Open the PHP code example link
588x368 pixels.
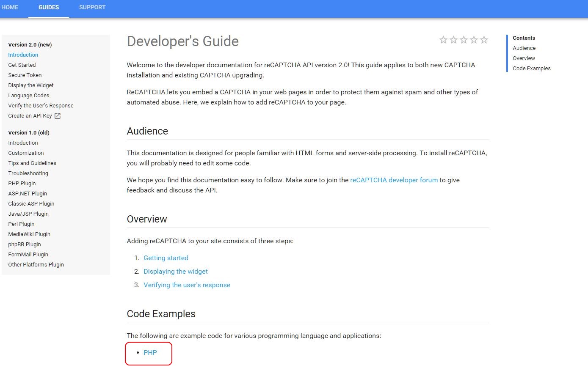[x=150, y=353]
